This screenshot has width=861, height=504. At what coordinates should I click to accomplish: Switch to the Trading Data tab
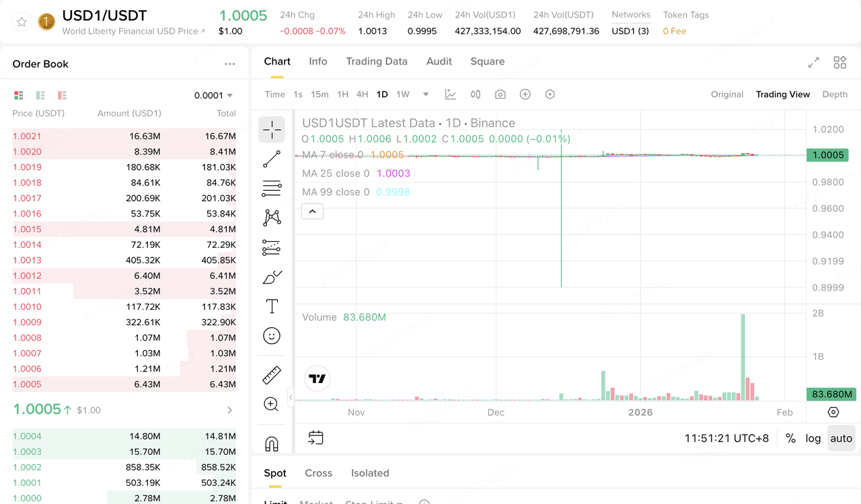click(x=377, y=61)
